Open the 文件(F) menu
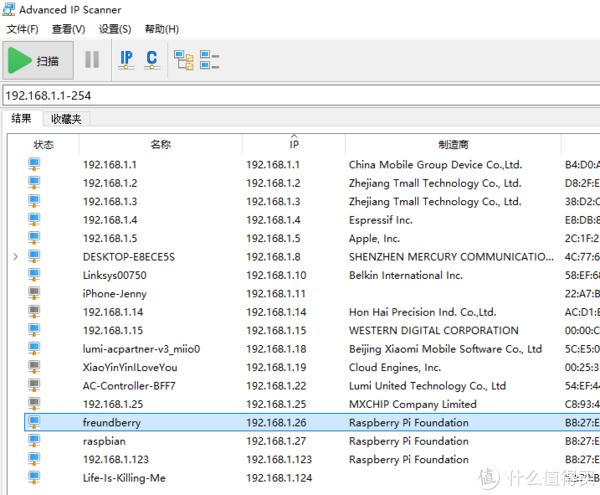 click(x=23, y=29)
